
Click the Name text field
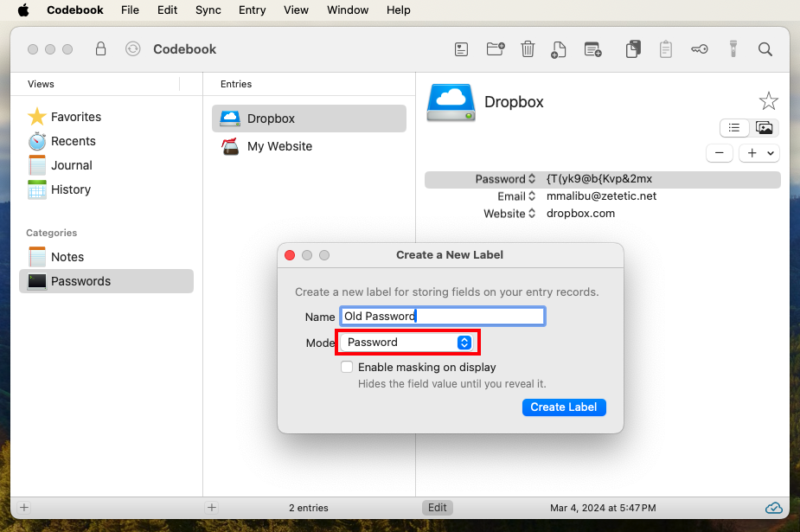442,317
